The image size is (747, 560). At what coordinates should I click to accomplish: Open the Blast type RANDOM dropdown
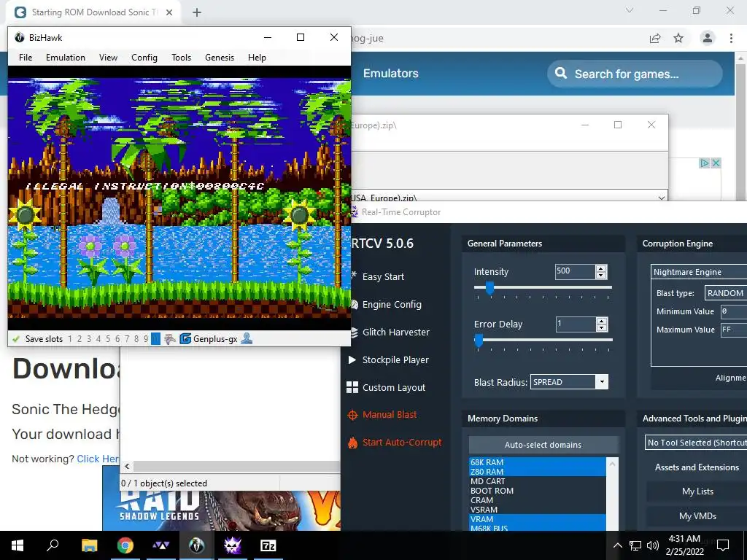pos(726,293)
